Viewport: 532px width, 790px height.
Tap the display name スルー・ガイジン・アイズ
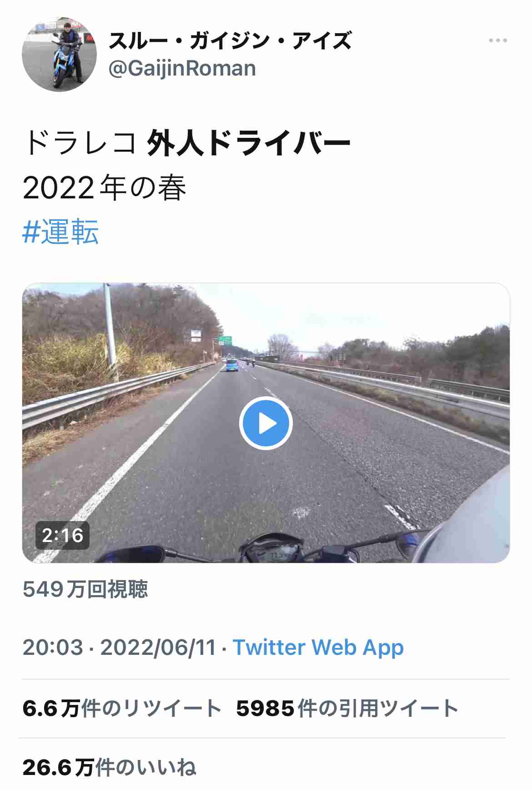tap(230, 41)
